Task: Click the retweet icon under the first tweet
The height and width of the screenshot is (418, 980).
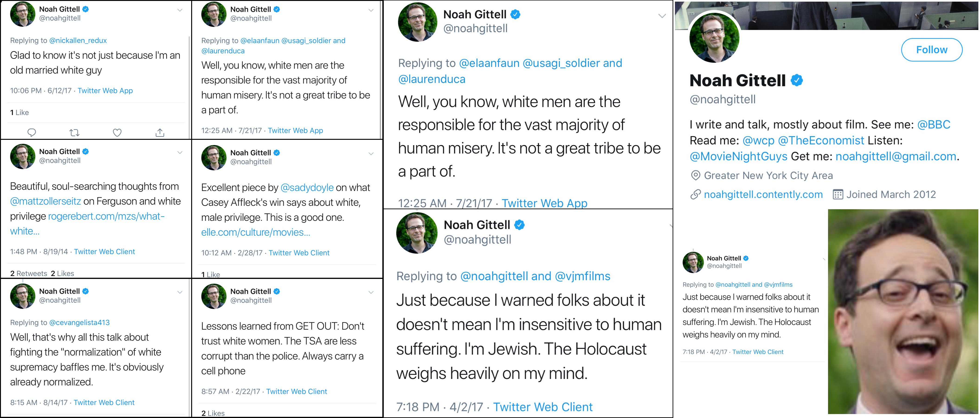Action: coord(74,132)
